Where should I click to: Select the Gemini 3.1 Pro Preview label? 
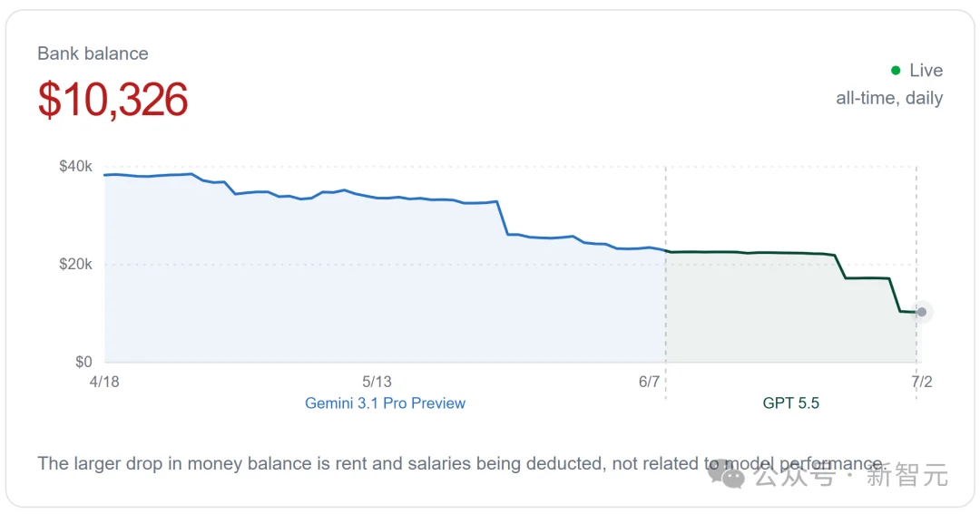pyautogui.click(x=385, y=403)
